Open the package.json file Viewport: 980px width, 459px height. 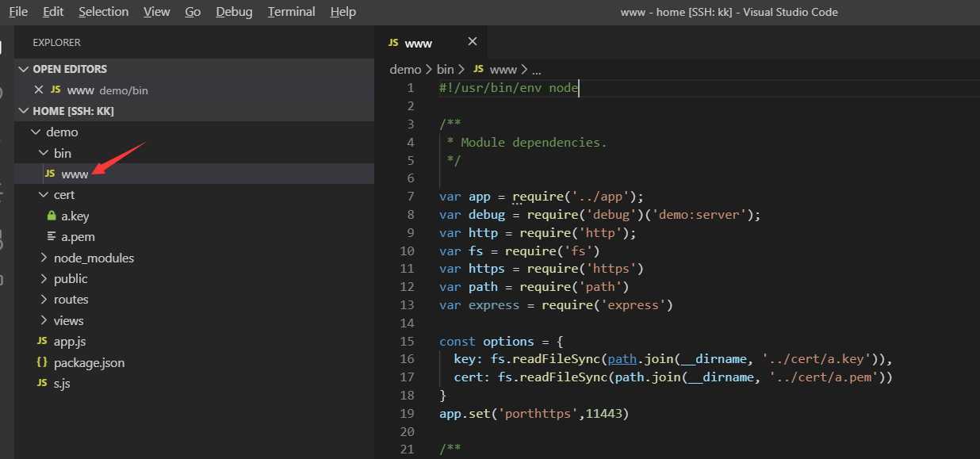click(89, 362)
